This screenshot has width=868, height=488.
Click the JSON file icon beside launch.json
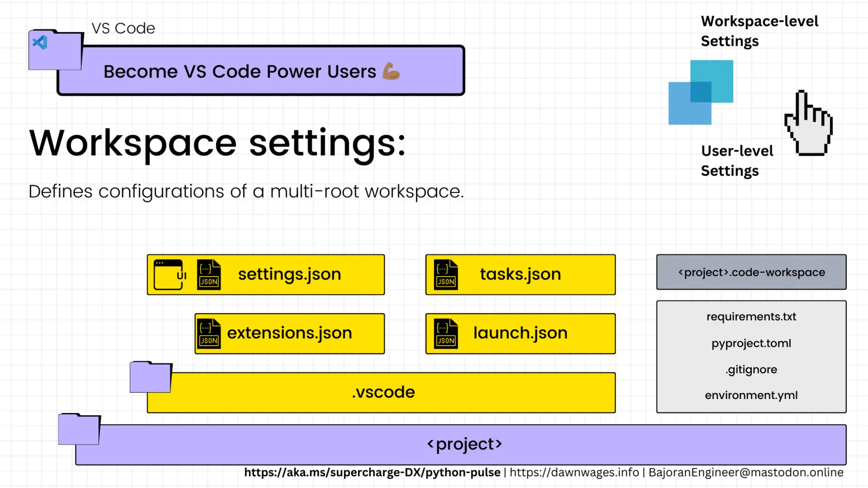(x=446, y=334)
